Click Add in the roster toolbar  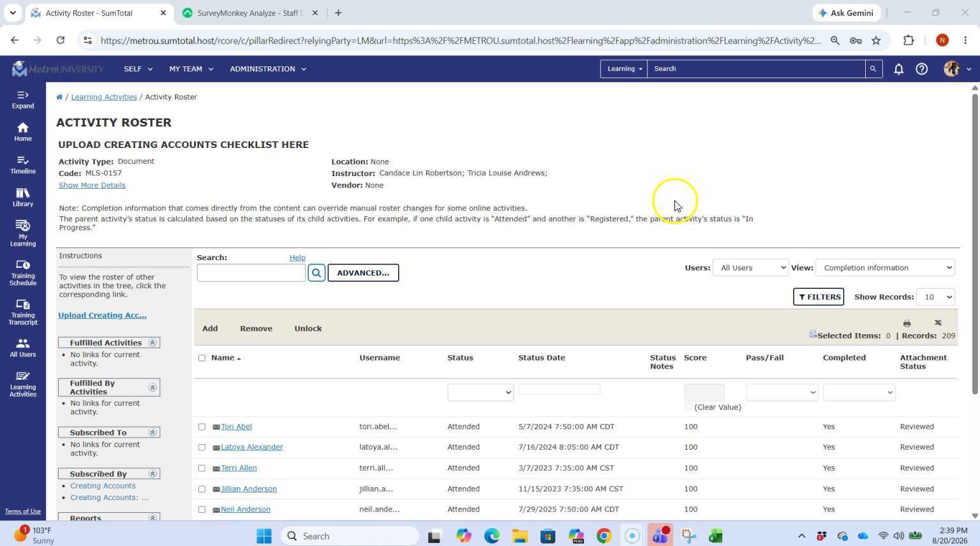point(210,328)
